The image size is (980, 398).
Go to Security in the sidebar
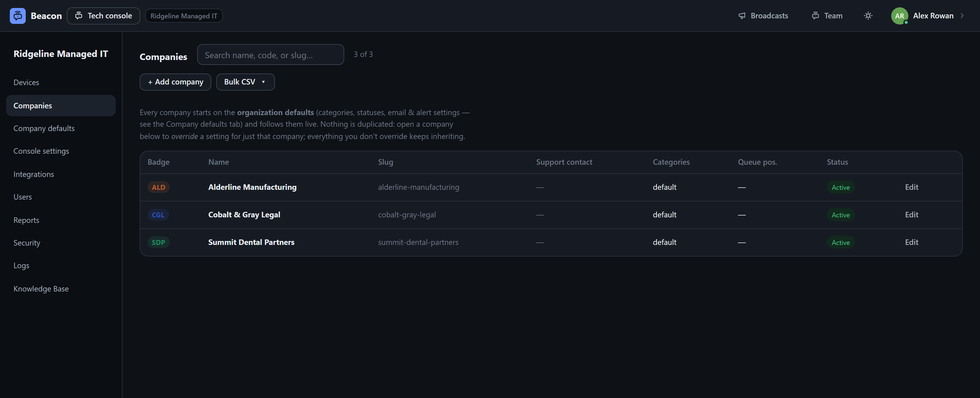[61, 243]
